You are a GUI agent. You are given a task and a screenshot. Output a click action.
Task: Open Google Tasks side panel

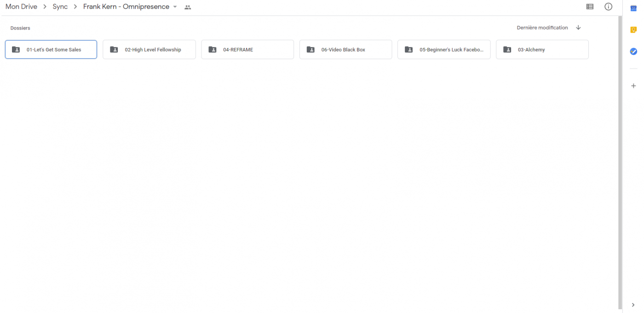point(633,52)
